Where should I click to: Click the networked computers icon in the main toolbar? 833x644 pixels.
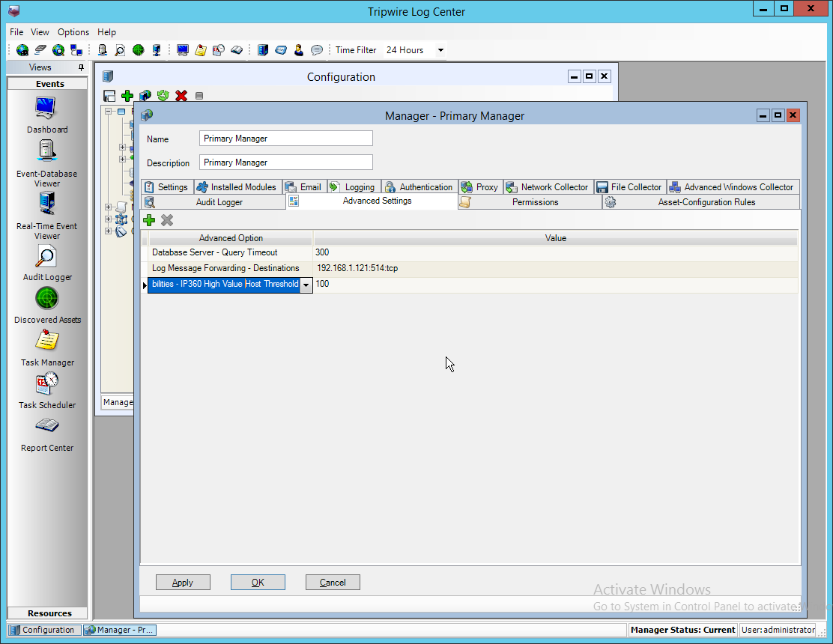pos(76,50)
